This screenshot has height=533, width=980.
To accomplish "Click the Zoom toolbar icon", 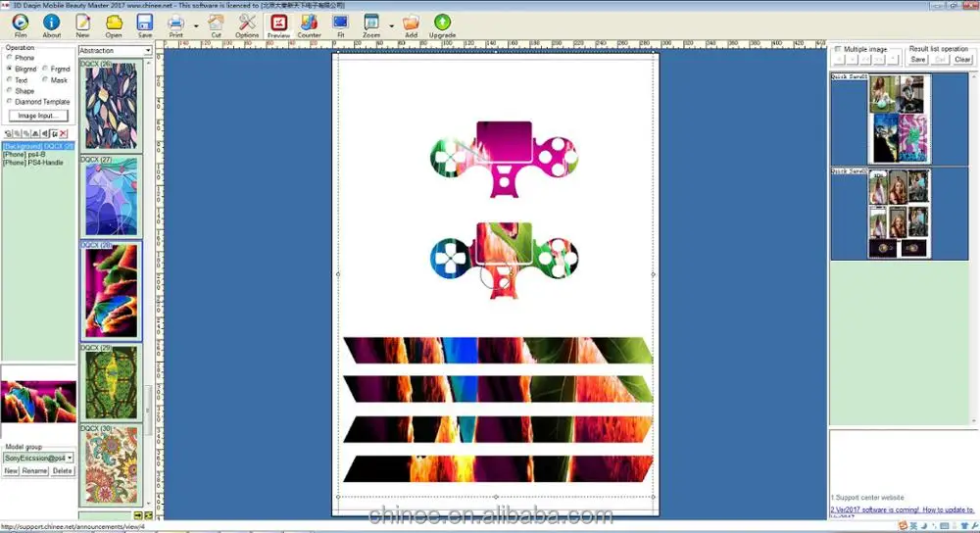I will click(371, 25).
